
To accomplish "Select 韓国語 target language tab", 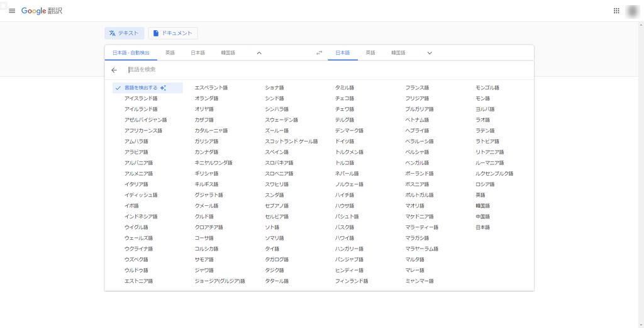I will coord(398,53).
